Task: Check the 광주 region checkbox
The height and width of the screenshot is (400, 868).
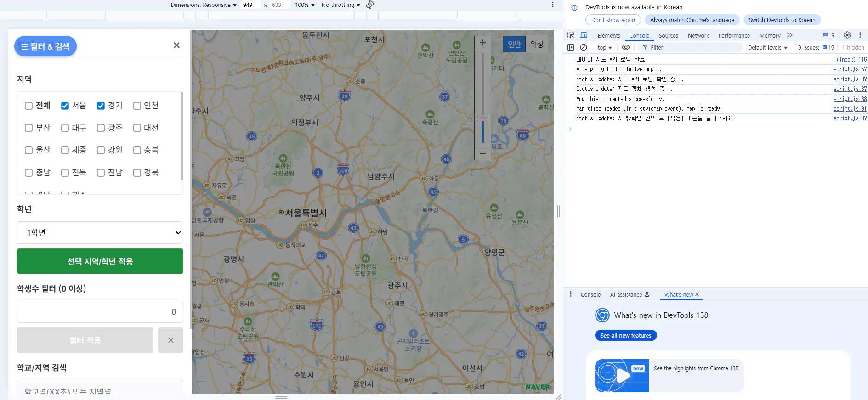Action: 101,128
